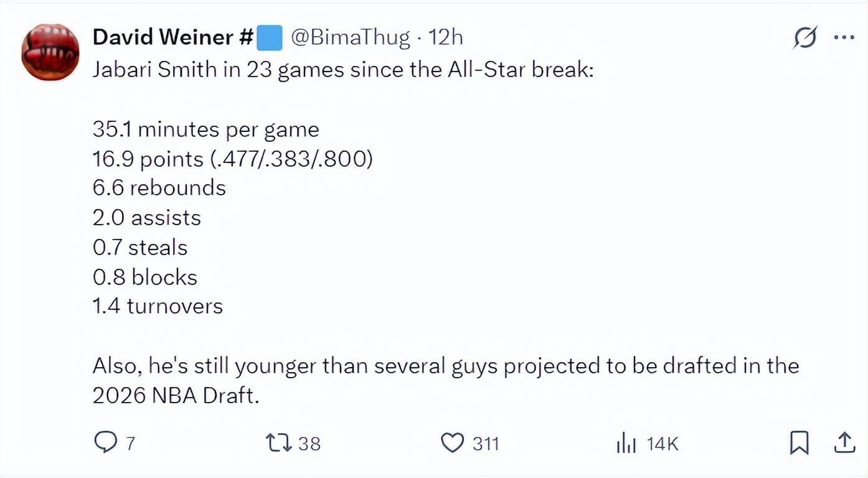Viewport: 868px width, 478px height.
Task: Click the 14K views count
Action: pyautogui.click(x=662, y=444)
